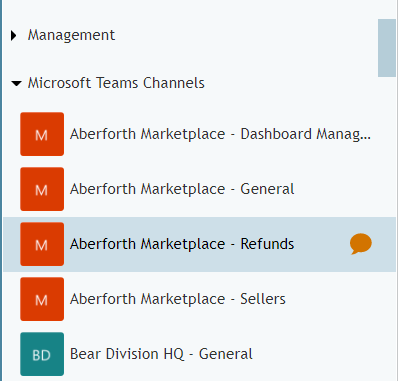Screen dimensions: 400x381
Task: Click the vertical scrollbar thumb
Action: [387, 48]
